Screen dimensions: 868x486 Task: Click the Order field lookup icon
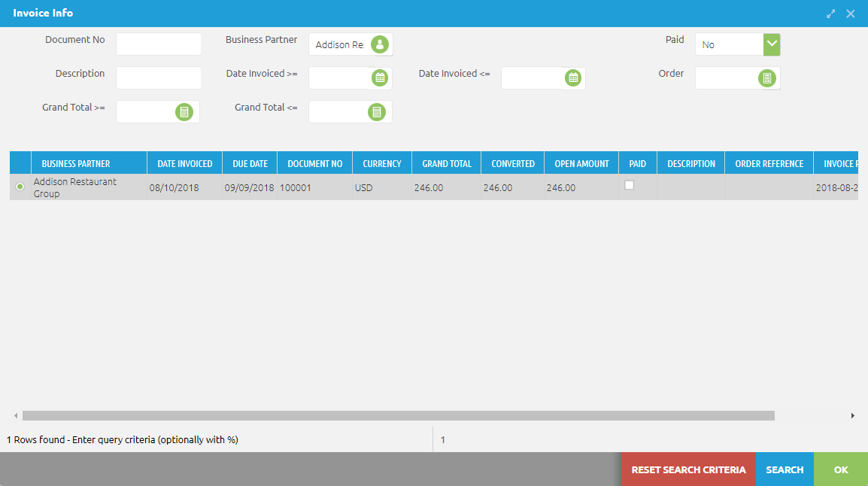(766, 77)
